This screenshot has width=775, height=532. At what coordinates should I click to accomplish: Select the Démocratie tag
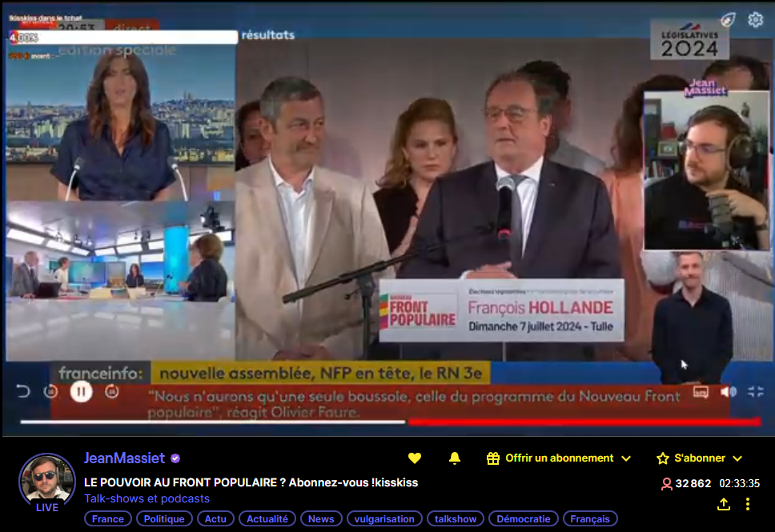click(523, 518)
